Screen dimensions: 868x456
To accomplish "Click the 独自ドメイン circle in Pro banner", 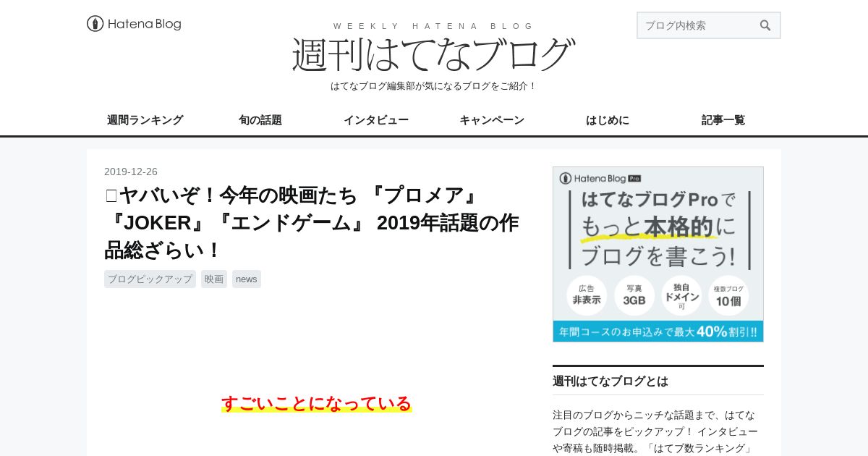I will (x=682, y=295).
